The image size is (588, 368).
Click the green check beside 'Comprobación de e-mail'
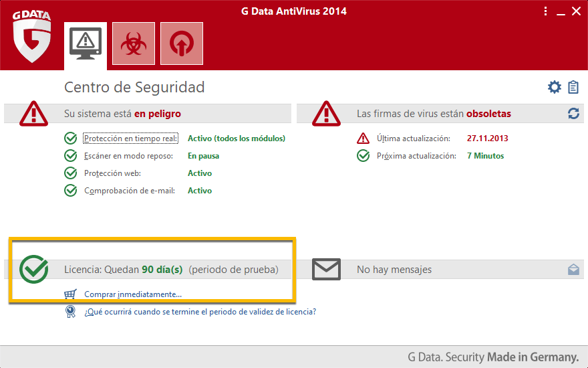(71, 191)
